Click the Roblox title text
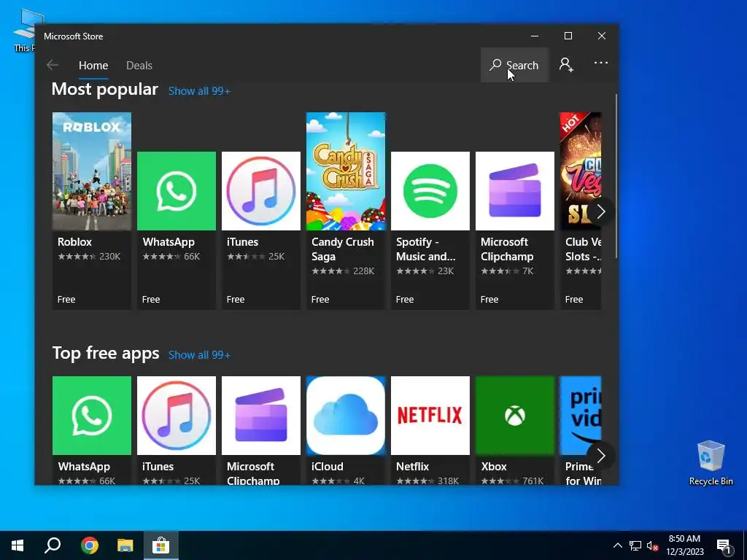 [x=75, y=242]
